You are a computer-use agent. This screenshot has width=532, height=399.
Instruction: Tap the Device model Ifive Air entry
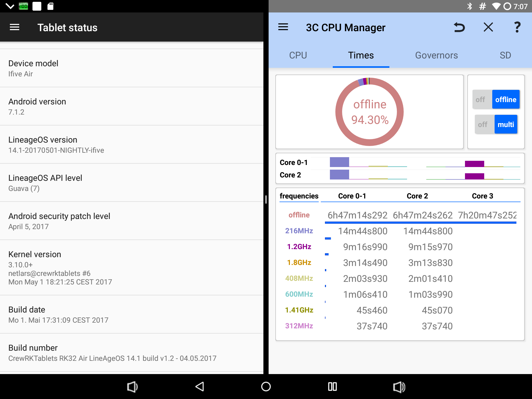pyautogui.click(x=132, y=68)
